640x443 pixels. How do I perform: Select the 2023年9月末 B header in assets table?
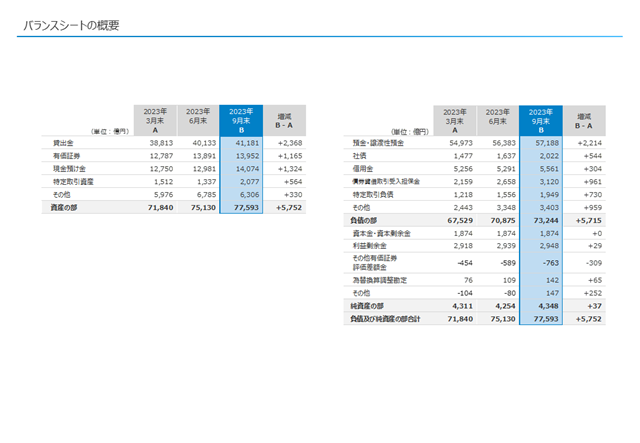[x=241, y=120]
